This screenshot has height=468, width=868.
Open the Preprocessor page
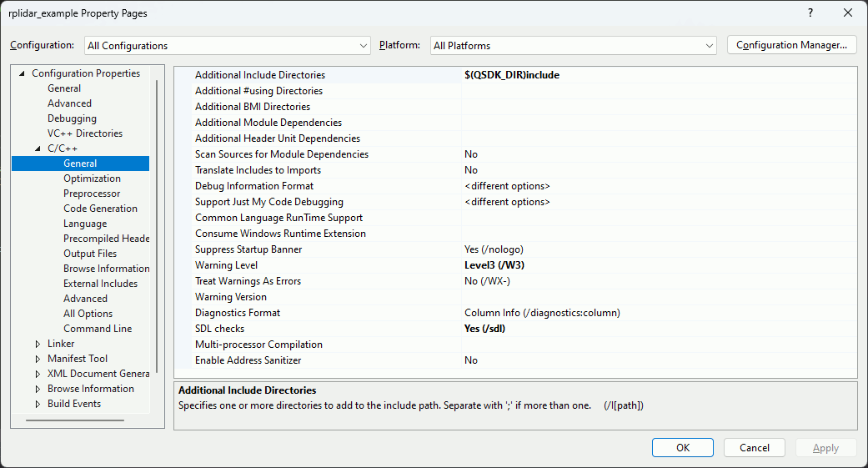tap(92, 194)
